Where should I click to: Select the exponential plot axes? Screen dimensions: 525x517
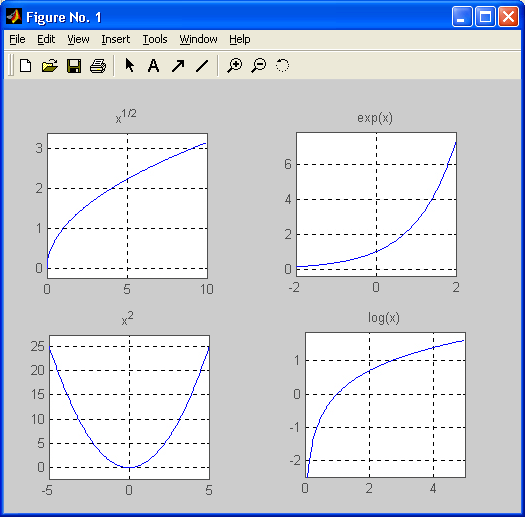coord(376,204)
